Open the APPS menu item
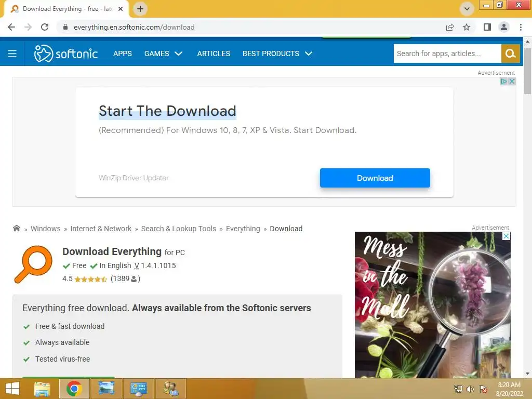The image size is (532, 399). coord(123,54)
